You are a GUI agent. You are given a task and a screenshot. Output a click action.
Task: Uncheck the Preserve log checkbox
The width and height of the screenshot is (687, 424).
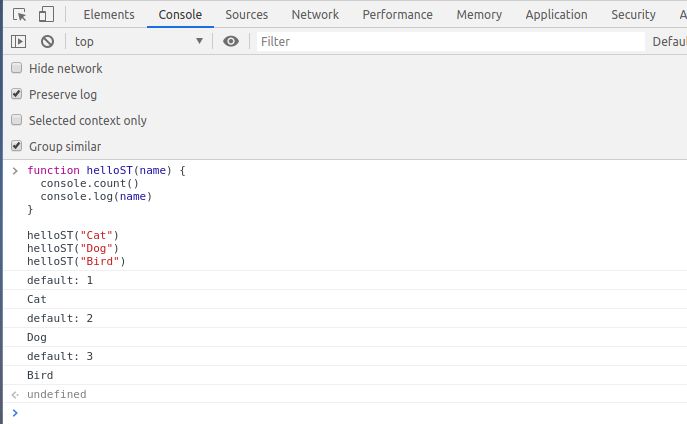point(16,94)
